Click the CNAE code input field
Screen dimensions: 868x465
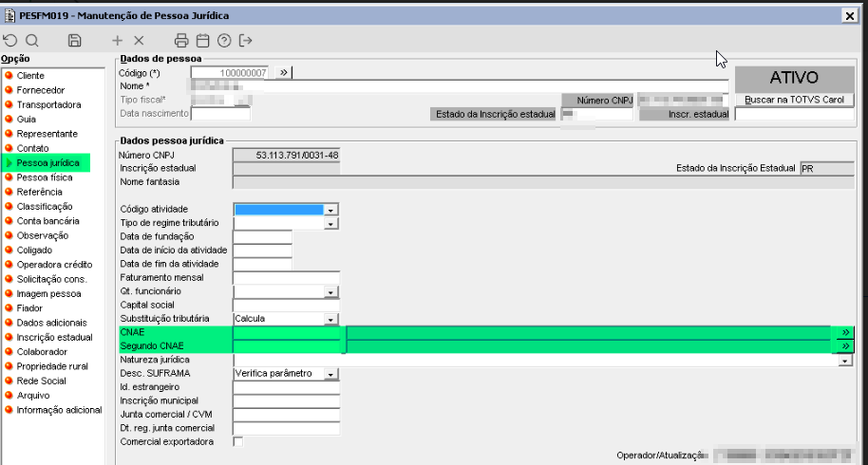pyautogui.click(x=287, y=332)
